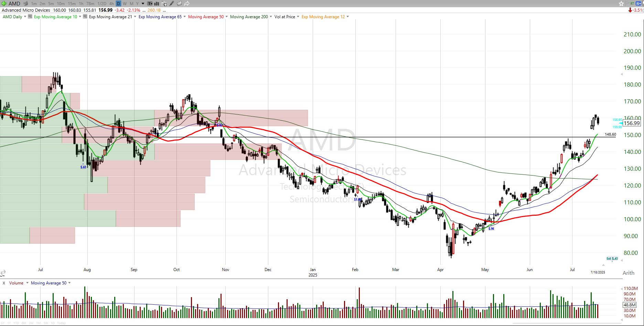Switch to 1h timeframe

(81, 4)
